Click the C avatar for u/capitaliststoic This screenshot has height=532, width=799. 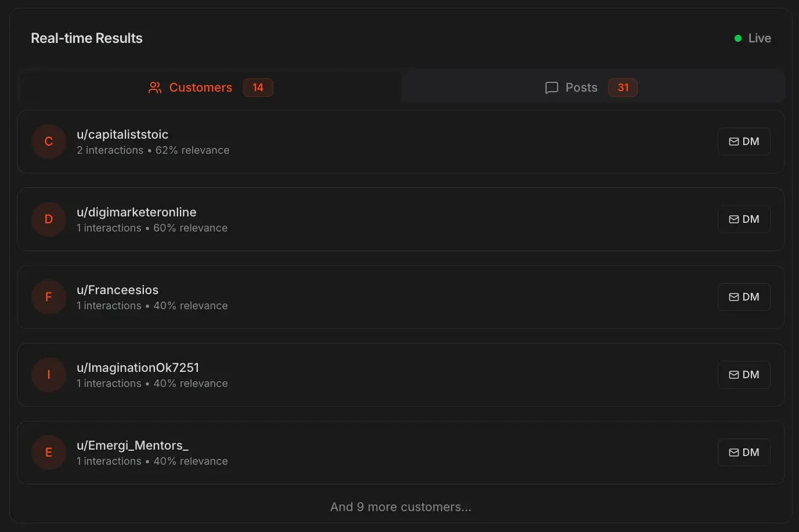click(48, 142)
